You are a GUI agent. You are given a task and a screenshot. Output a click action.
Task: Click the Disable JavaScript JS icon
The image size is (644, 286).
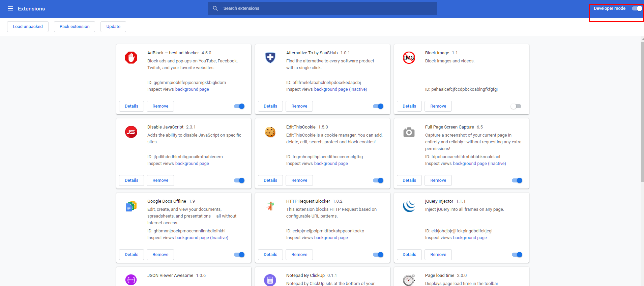pos(131,132)
